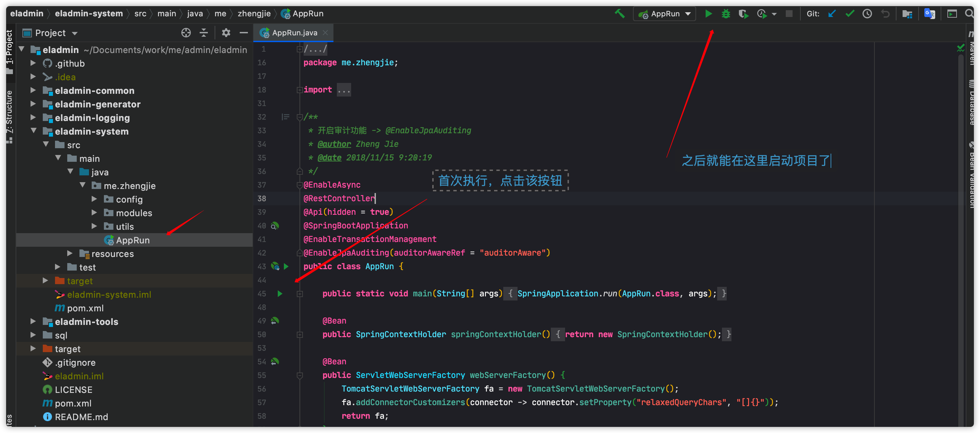Open the Project view selector dropdown
980x433 pixels.
50,33
